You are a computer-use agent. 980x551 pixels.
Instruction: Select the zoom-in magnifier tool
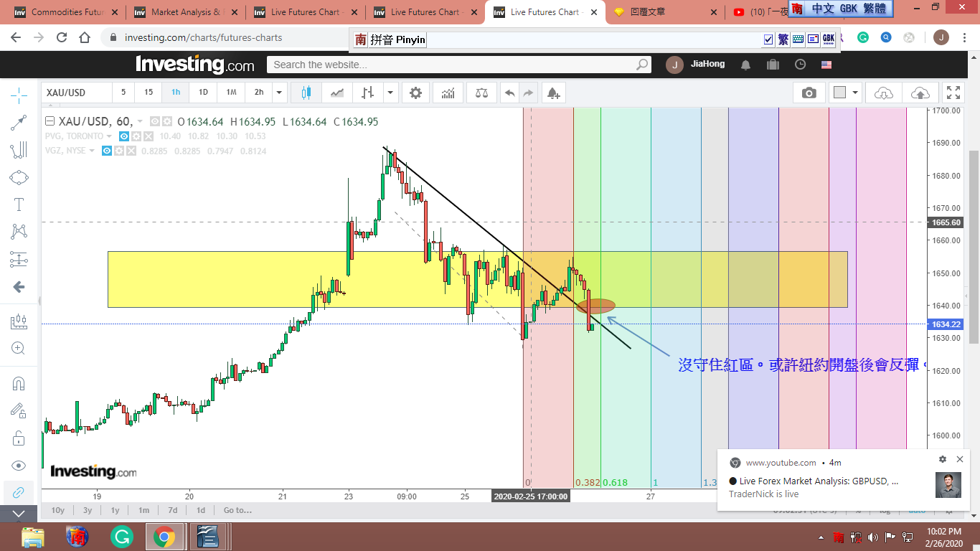pos(19,349)
